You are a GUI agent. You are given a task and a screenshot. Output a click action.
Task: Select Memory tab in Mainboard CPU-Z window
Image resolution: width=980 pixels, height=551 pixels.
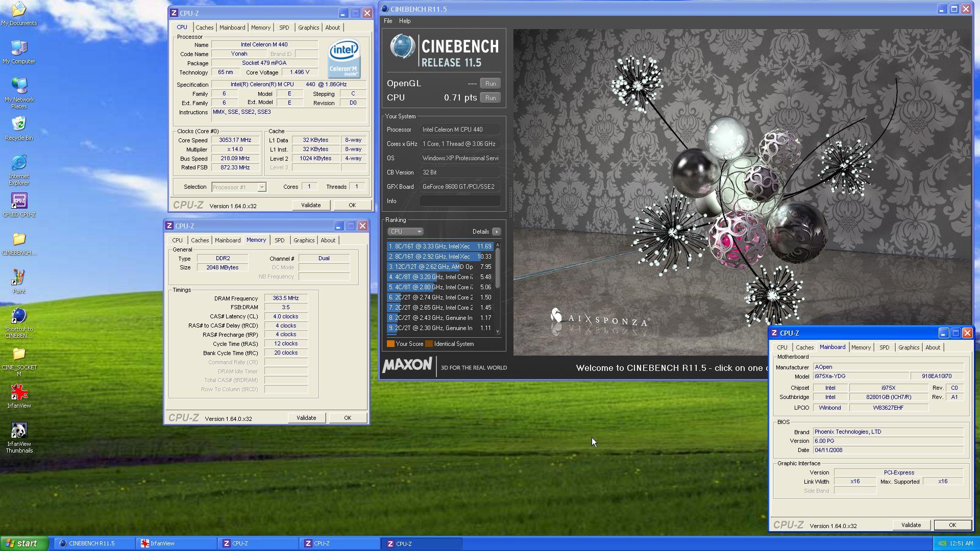(x=861, y=347)
